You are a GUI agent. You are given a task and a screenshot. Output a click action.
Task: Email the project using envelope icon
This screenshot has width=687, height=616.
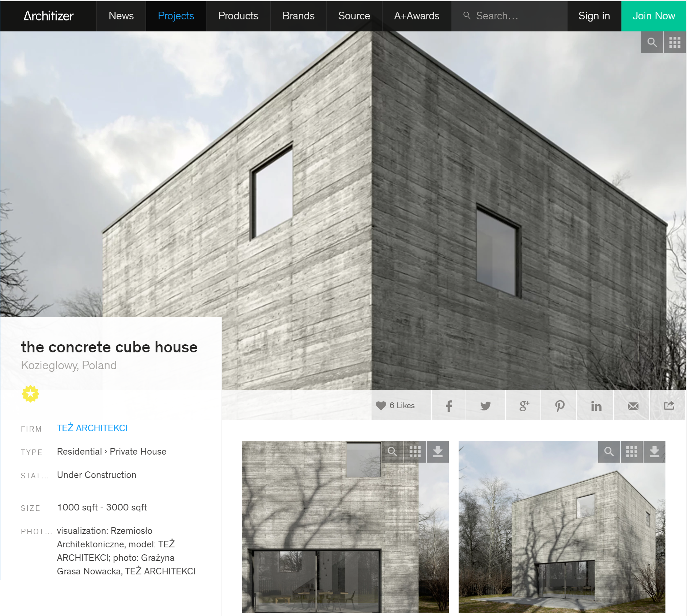pos(633,406)
